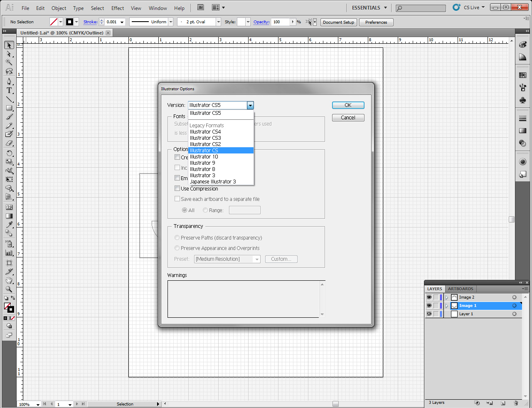
Task: Open the Brushes panel icon
Action: [523, 87]
